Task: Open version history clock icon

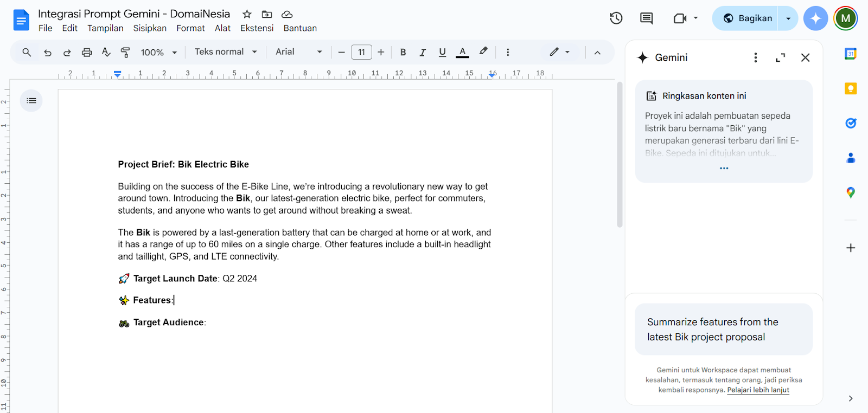Action: (x=616, y=18)
